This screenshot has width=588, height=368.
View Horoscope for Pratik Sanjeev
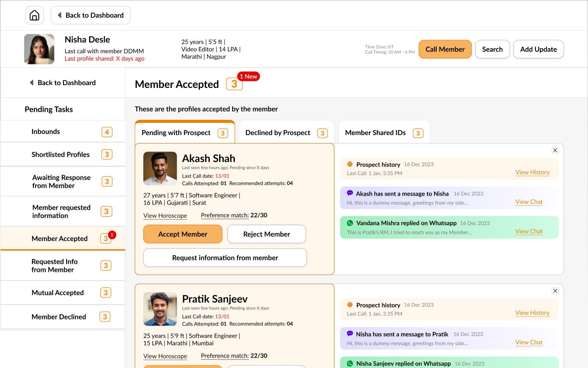click(165, 356)
